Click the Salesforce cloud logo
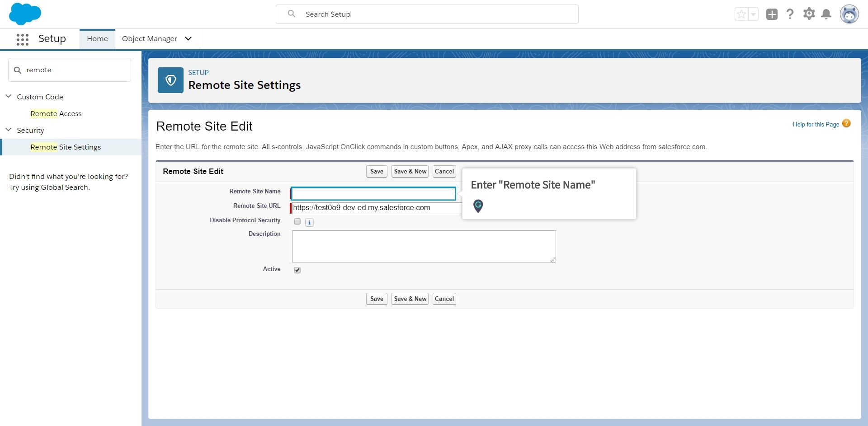 (x=25, y=14)
